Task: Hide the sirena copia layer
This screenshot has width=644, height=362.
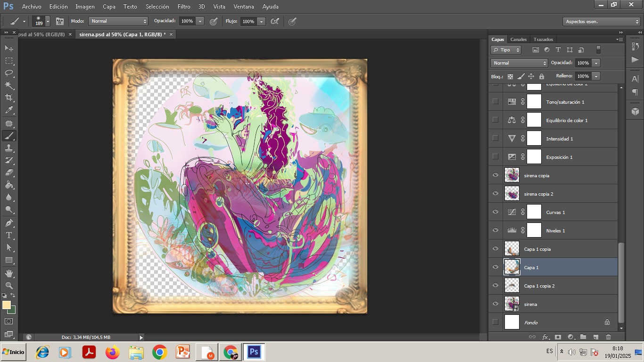Action: click(x=495, y=175)
